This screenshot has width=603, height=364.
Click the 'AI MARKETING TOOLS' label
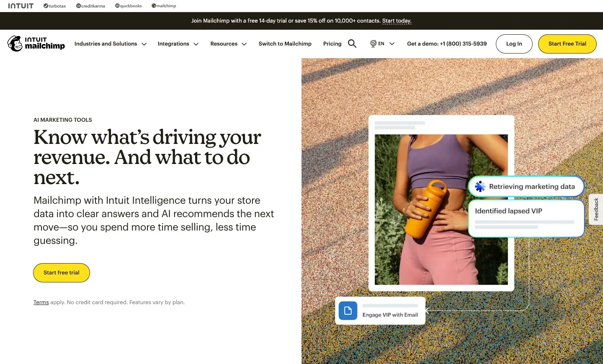tap(63, 120)
